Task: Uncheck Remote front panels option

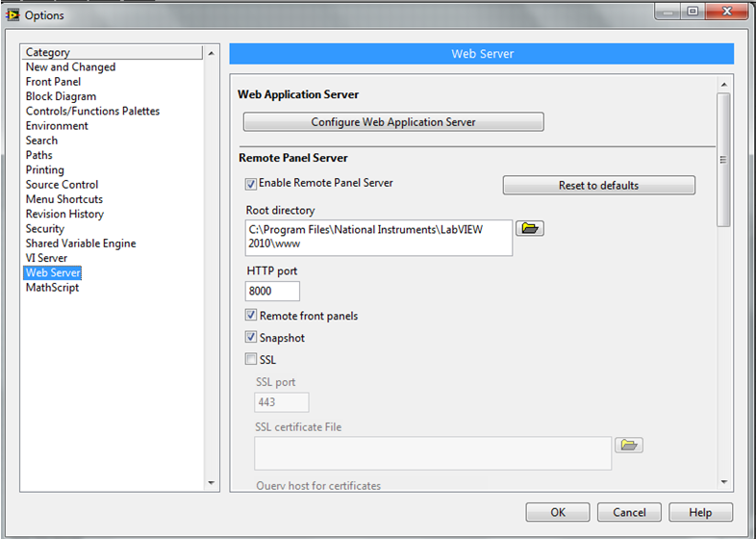Action: click(252, 316)
